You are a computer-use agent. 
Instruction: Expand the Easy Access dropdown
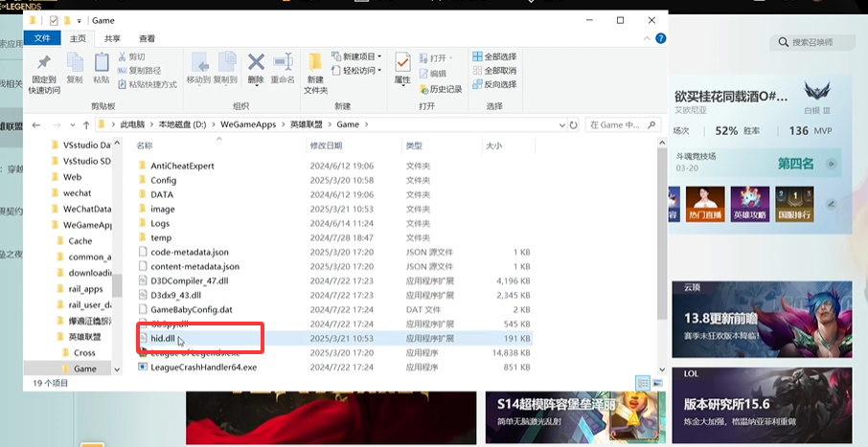[x=355, y=71]
